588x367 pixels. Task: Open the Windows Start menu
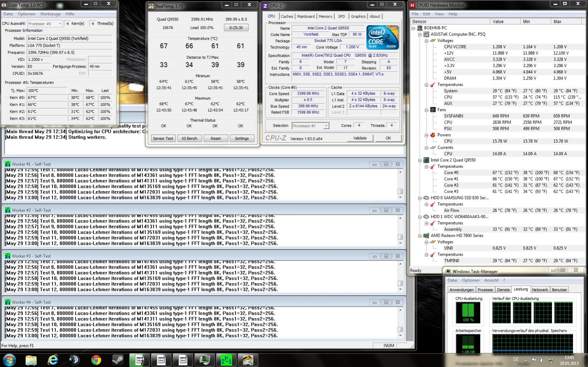point(9,360)
